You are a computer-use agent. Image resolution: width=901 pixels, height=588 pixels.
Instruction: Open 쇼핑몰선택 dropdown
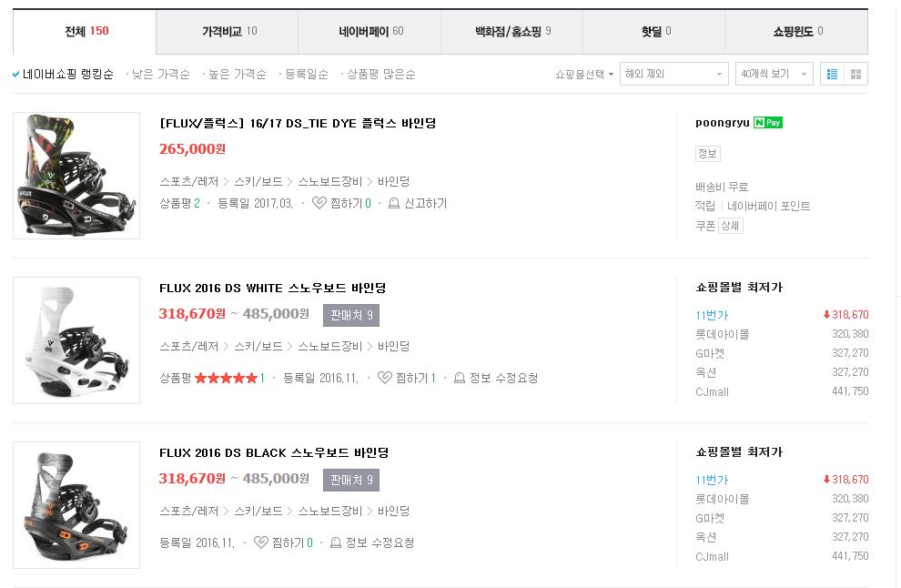(x=583, y=74)
